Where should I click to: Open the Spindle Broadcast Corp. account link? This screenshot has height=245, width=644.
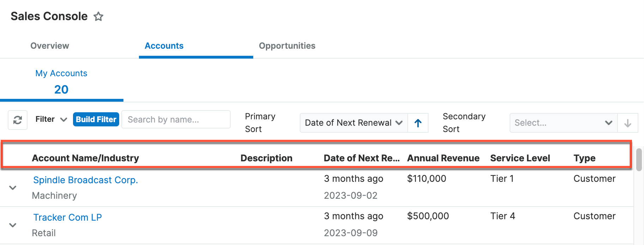tap(86, 180)
